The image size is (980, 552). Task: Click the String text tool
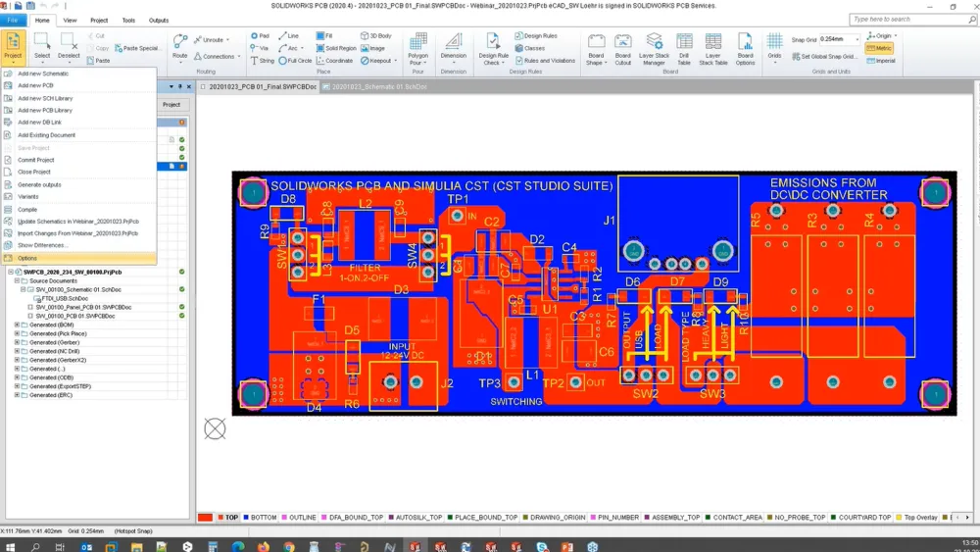[x=263, y=61]
